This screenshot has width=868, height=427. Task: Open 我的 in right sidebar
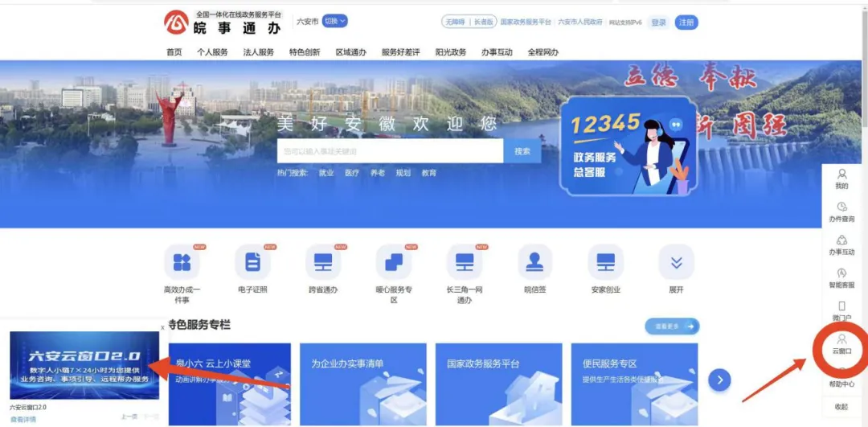coord(841,179)
